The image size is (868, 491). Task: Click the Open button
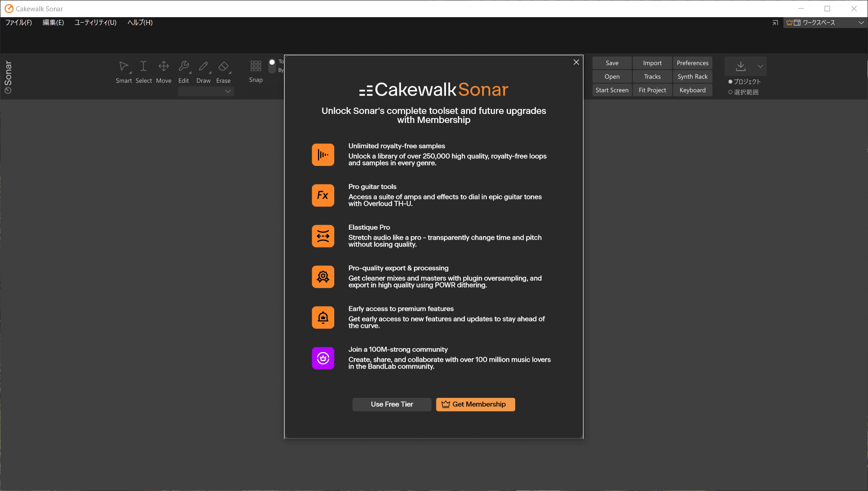click(x=612, y=76)
